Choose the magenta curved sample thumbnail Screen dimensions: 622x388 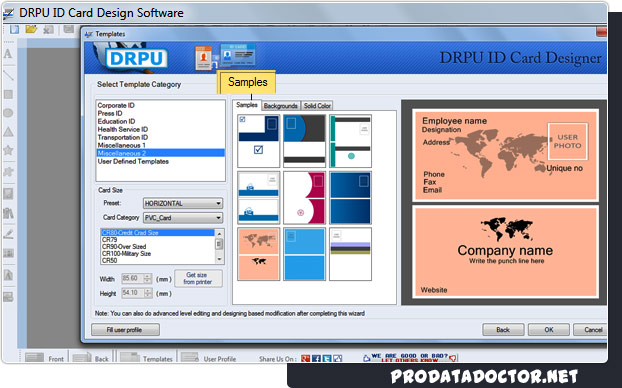304,198
